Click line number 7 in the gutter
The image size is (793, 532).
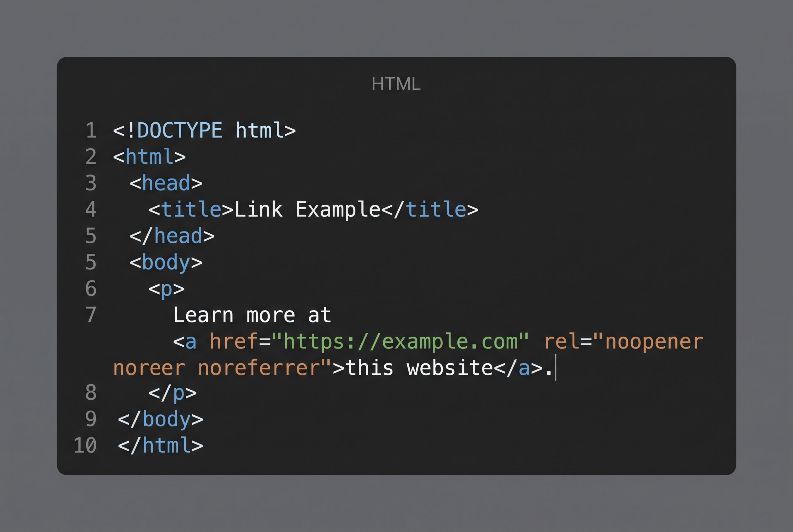[91, 315]
